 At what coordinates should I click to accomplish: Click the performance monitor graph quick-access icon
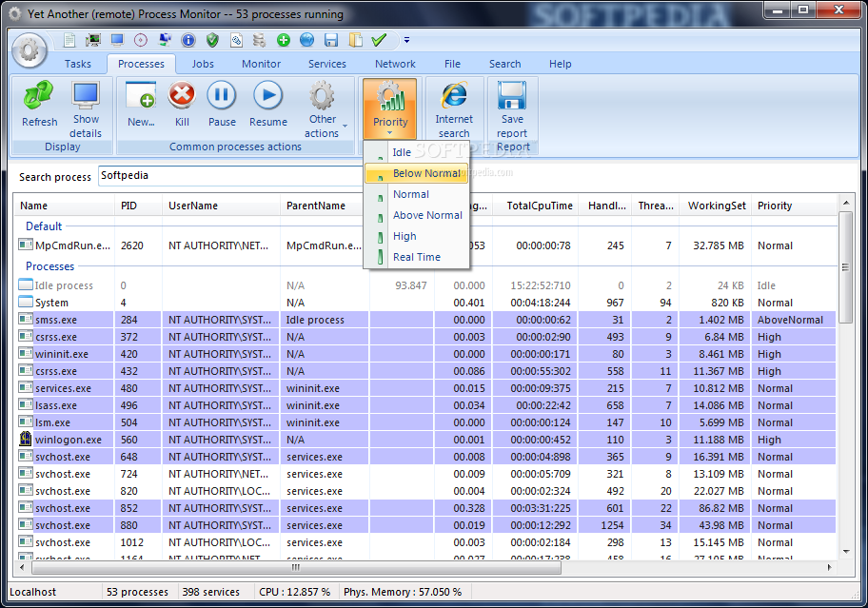pos(93,40)
